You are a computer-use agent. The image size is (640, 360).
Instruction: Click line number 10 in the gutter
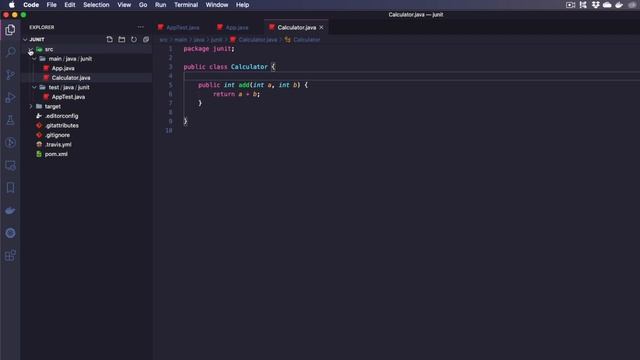pos(169,131)
